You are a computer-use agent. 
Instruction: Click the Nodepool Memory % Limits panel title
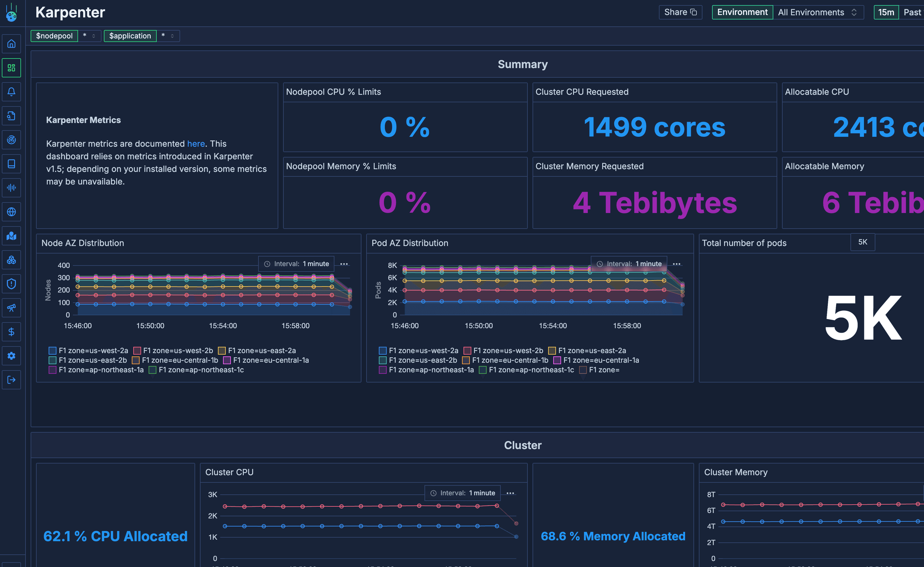coord(341,166)
